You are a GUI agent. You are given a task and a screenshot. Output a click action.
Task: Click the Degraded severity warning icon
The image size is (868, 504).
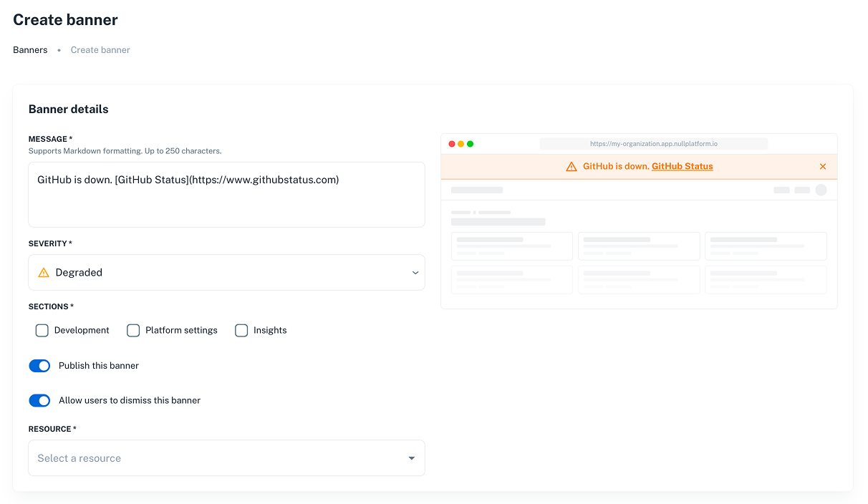click(x=44, y=273)
